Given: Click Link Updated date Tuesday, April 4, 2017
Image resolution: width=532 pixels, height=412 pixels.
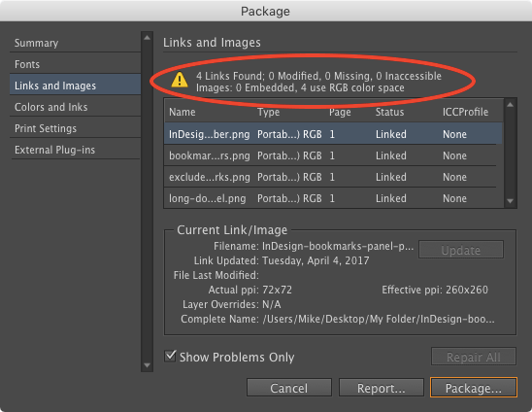Looking at the screenshot, I should pyautogui.click(x=316, y=260).
